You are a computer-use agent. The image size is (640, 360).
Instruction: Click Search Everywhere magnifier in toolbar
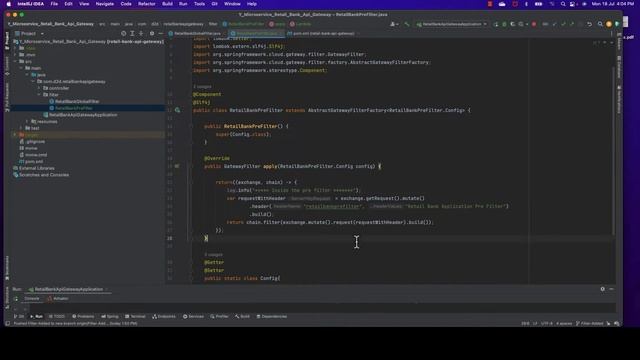[600, 24]
